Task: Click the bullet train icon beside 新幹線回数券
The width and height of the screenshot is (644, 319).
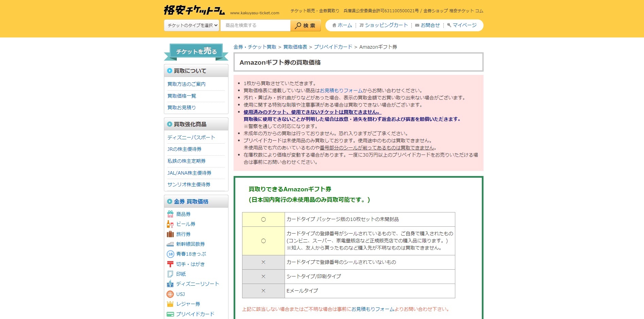Action: (170, 244)
